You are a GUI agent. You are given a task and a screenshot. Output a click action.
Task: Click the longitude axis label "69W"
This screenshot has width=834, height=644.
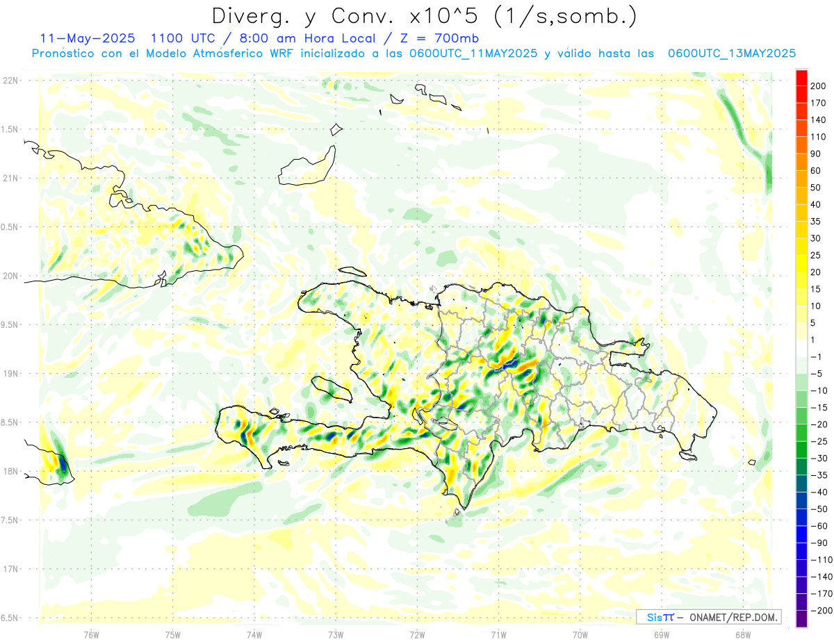point(662,635)
